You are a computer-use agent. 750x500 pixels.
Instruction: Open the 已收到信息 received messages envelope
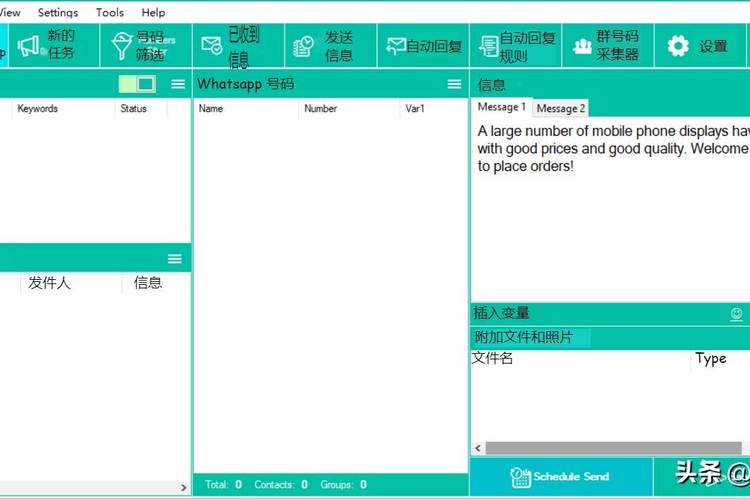238,46
